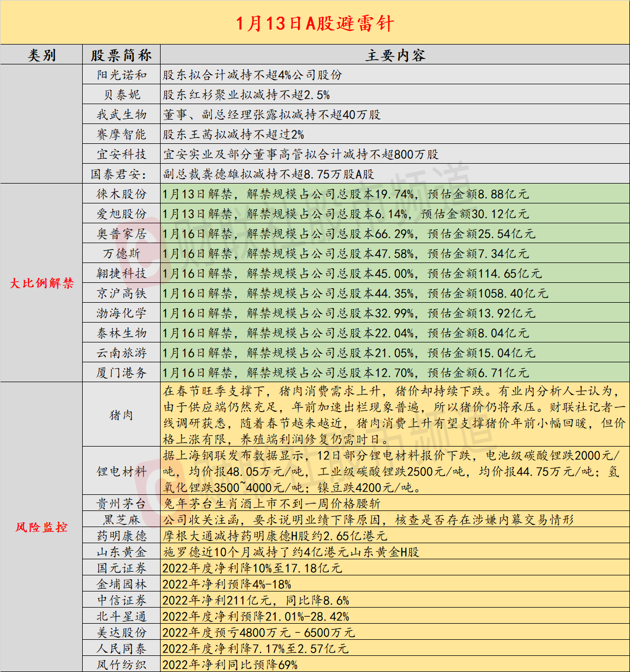Click the stock name 贝泰妮
630x672 pixels.
121,94
